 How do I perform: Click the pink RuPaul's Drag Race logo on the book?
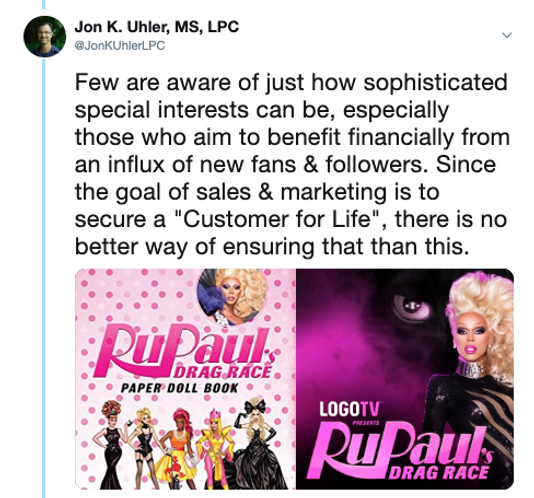tap(186, 353)
